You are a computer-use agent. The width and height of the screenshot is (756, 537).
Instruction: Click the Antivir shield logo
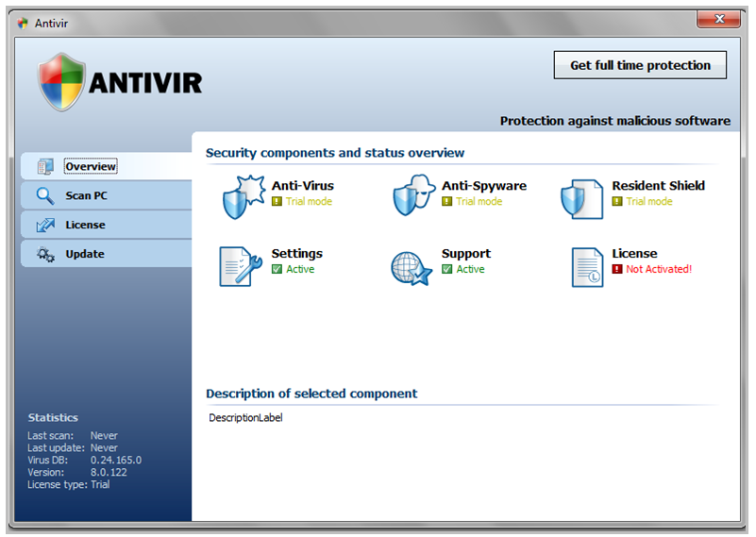pyautogui.click(x=61, y=82)
